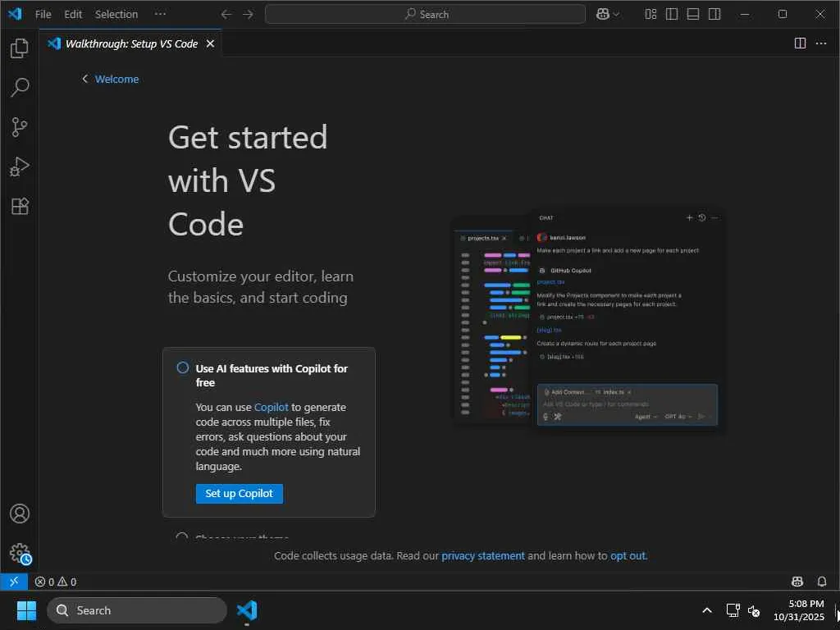The width and height of the screenshot is (840, 630).
Task: Expand the hidden menu bar items ellipsis
Action: pyautogui.click(x=160, y=15)
